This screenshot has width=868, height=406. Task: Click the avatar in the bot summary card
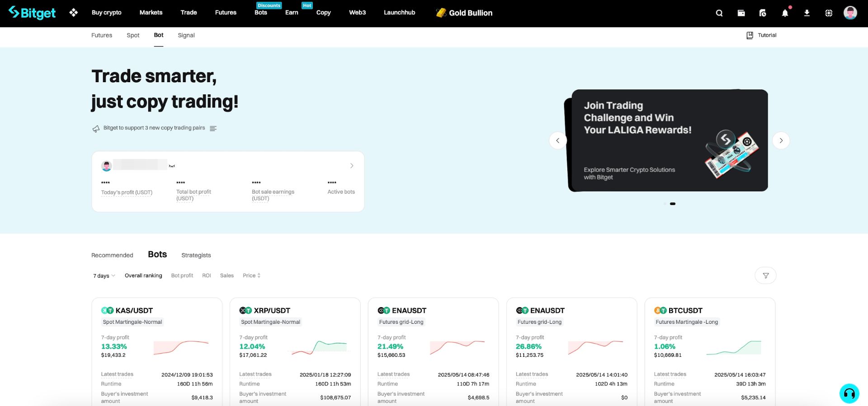click(107, 166)
